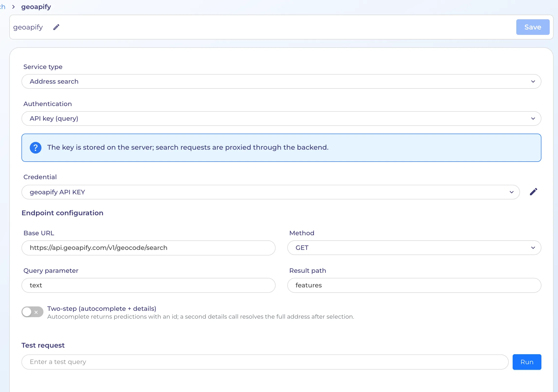The width and height of the screenshot is (558, 392).
Task: Click the key is stored on server message
Action: tap(188, 147)
